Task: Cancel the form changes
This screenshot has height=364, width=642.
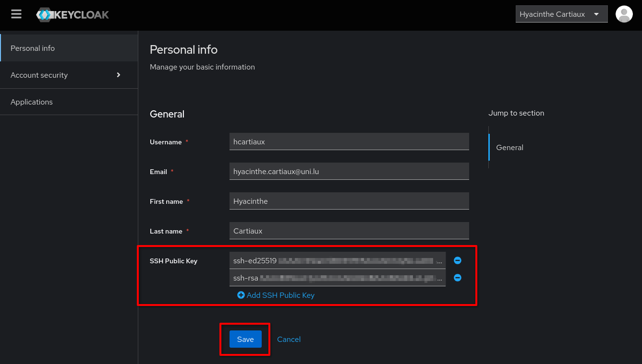Action: tap(289, 339)
